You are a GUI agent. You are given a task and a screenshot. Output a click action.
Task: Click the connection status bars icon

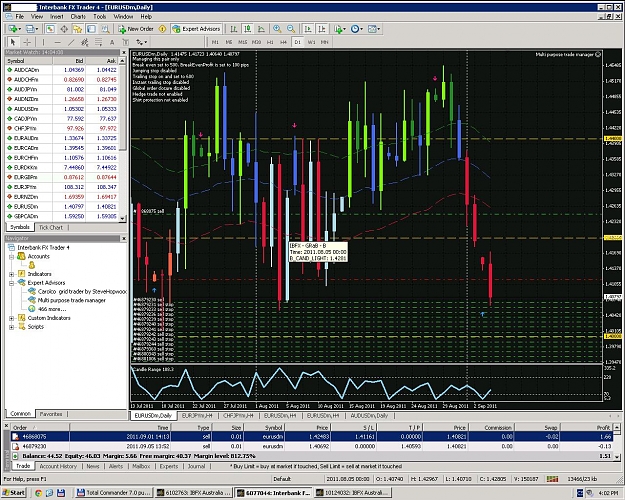pos(552,478)
